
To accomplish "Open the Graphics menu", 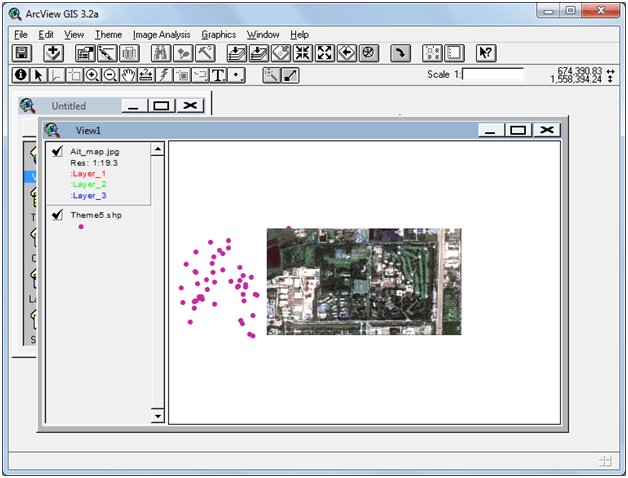I will [x=218, y=34].
